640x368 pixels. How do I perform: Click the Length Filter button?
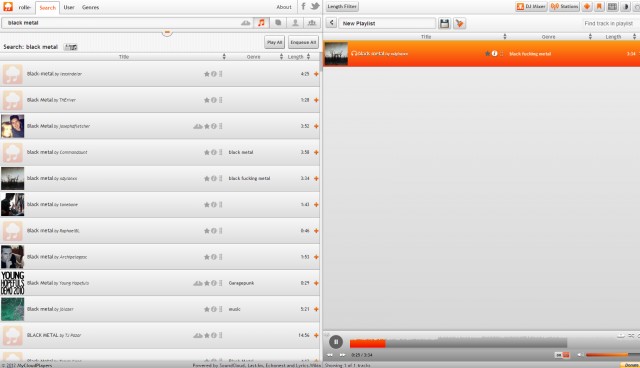[x=342, y=7]
